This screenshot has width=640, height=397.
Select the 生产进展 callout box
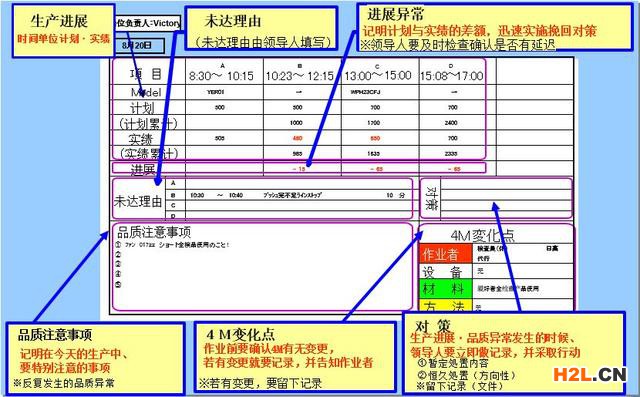tap(63, 31)
